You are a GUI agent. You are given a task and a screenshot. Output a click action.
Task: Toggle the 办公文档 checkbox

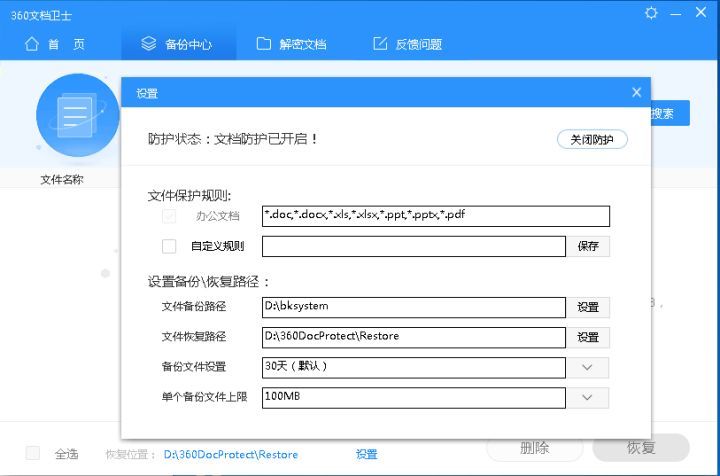click(169, 216)
